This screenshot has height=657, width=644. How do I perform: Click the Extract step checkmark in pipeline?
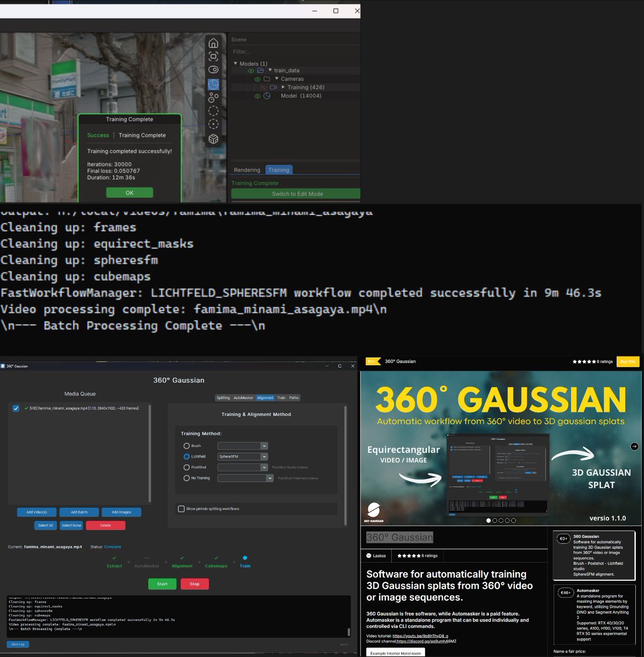[x=114, y=558]
